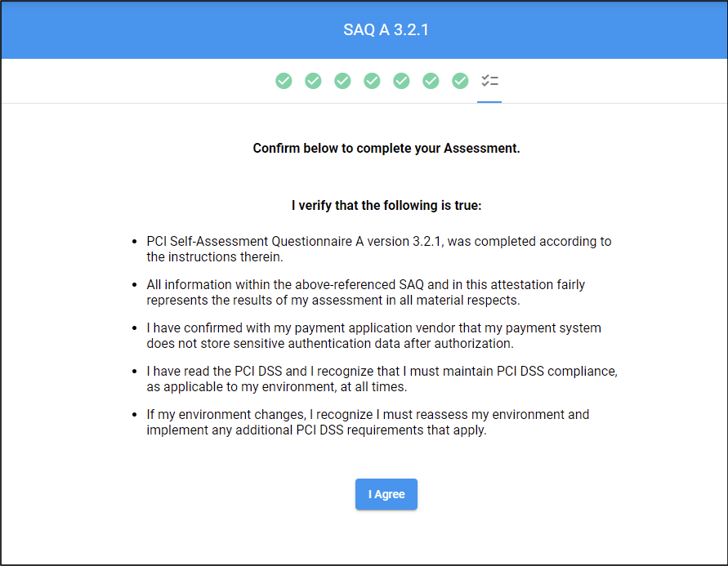Click the 'I verify that the following is true' text

386,206
